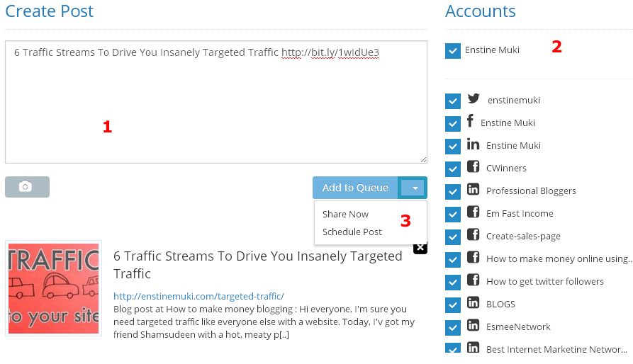Click the Accounts heading

coord(481,11)
